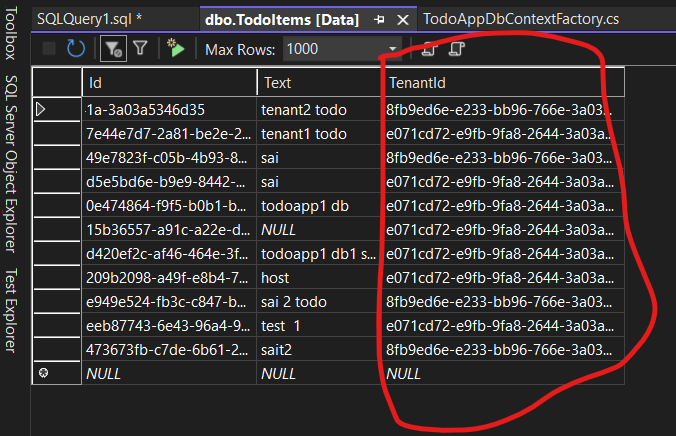Click TenantId cell in the 'sait2' row
The width and height of the screenshot is (676, 436).
click(x=503, y=350)
